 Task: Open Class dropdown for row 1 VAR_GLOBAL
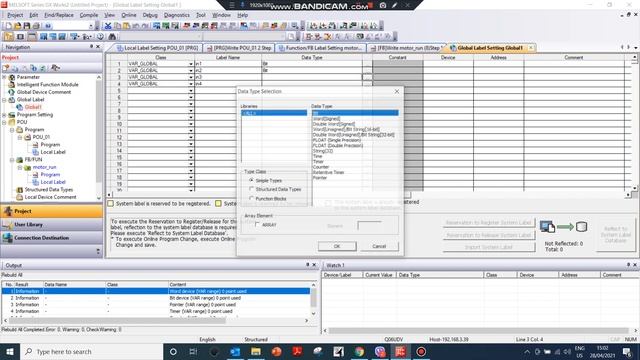[191, 64]
